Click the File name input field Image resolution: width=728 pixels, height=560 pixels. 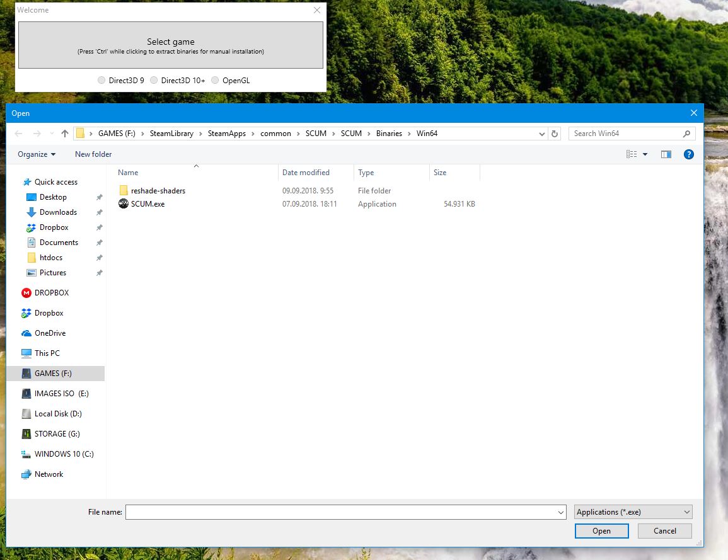pyautogui.click(x=341, y=512)
